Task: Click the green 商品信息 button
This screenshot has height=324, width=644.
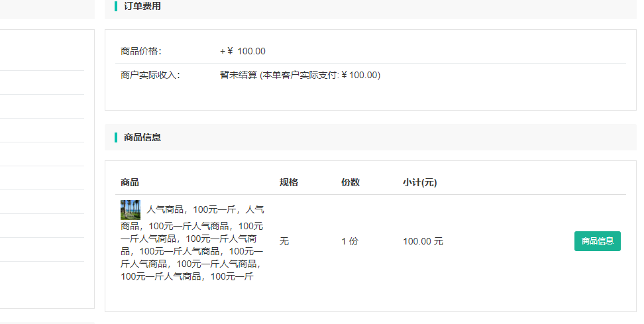Action: [597, 241]
